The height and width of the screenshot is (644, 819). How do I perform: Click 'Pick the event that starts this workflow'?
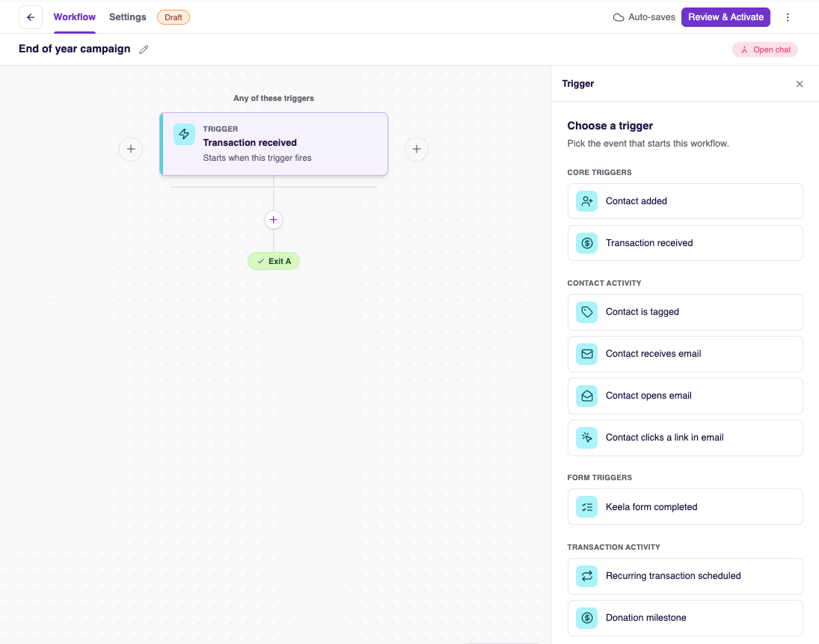[648, 144]
